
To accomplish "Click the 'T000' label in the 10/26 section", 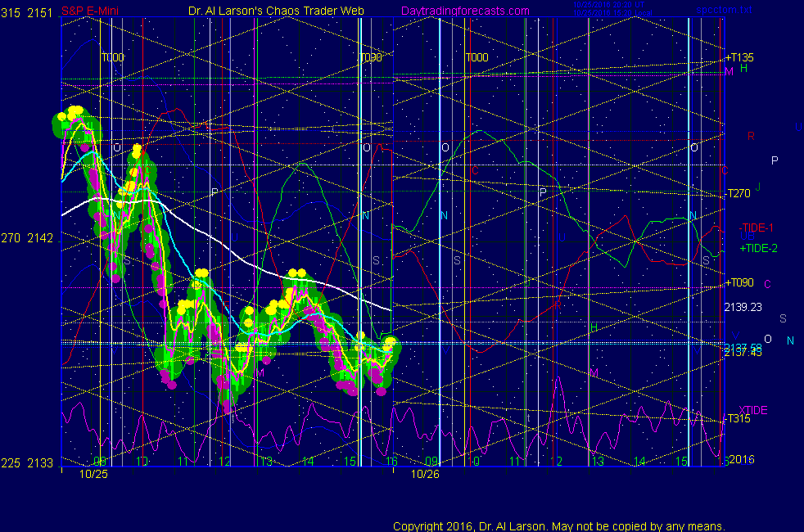I will (477, 57).
